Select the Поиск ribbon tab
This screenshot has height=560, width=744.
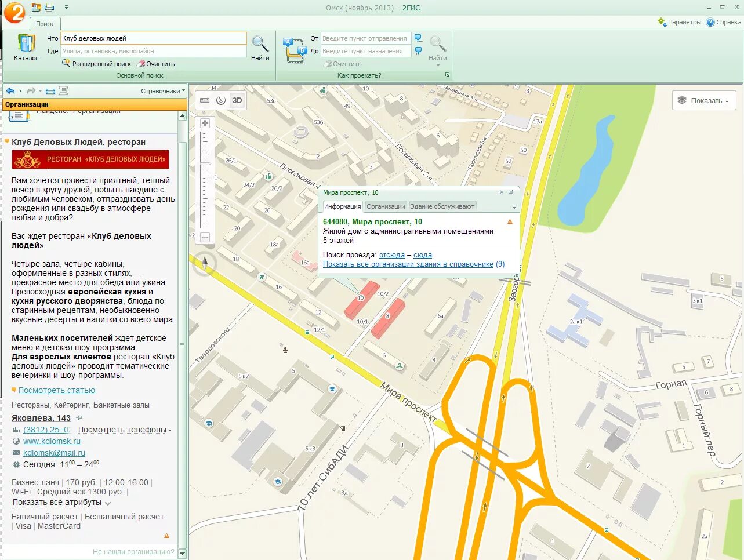point(45,24)
